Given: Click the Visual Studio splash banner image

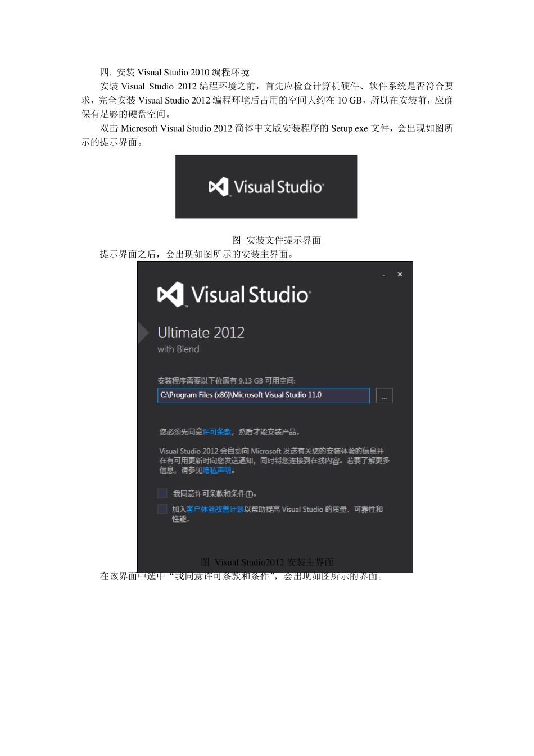Looking at the screenshot, I should point(266,187).
